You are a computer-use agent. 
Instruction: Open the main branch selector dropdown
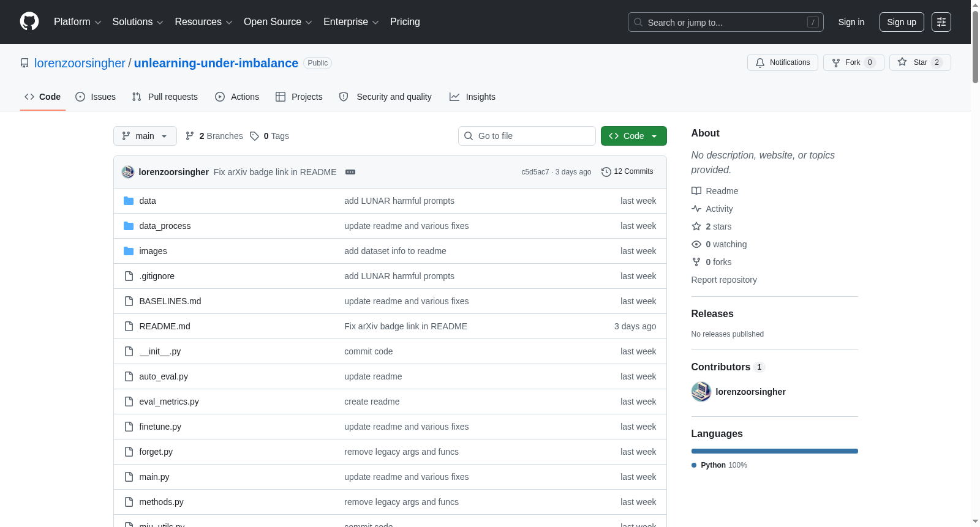tap(145, 136)
